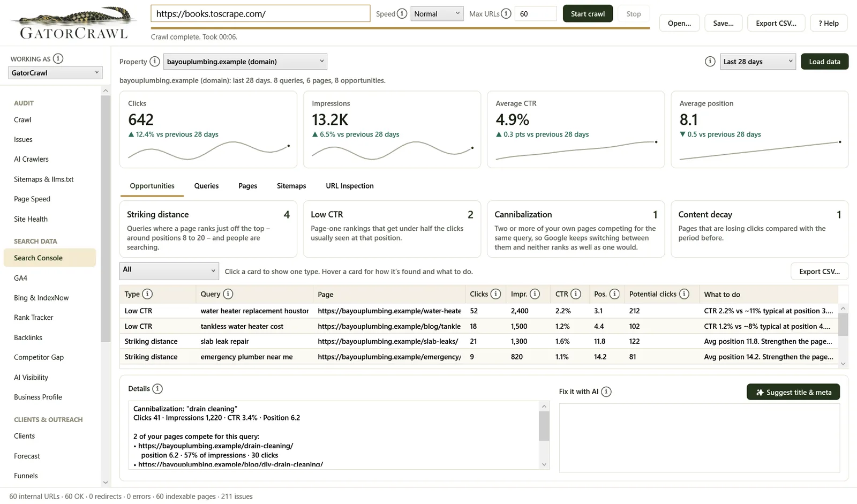Click the Load data button
Image resolution: width=857 pixels, height=504 pixels.
click(824, 62)
